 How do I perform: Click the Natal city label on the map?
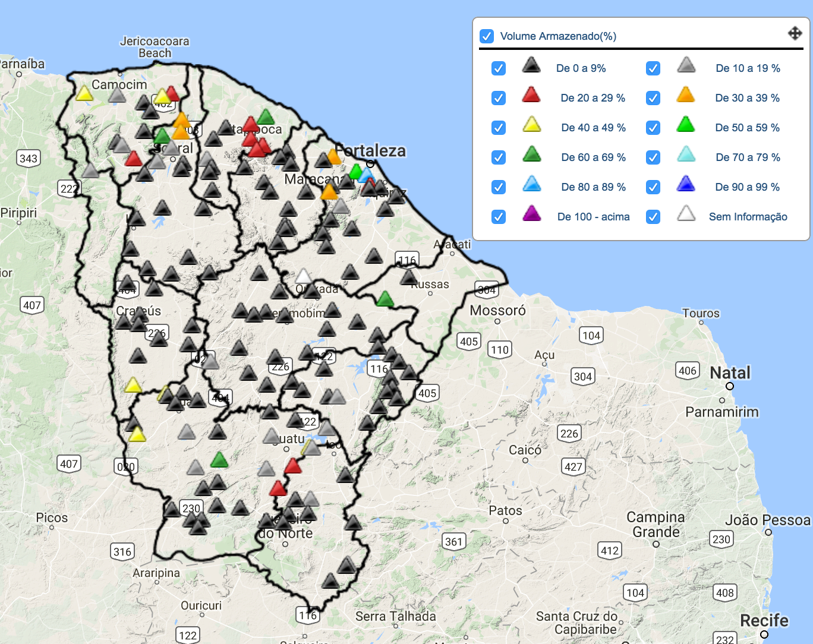730,373
